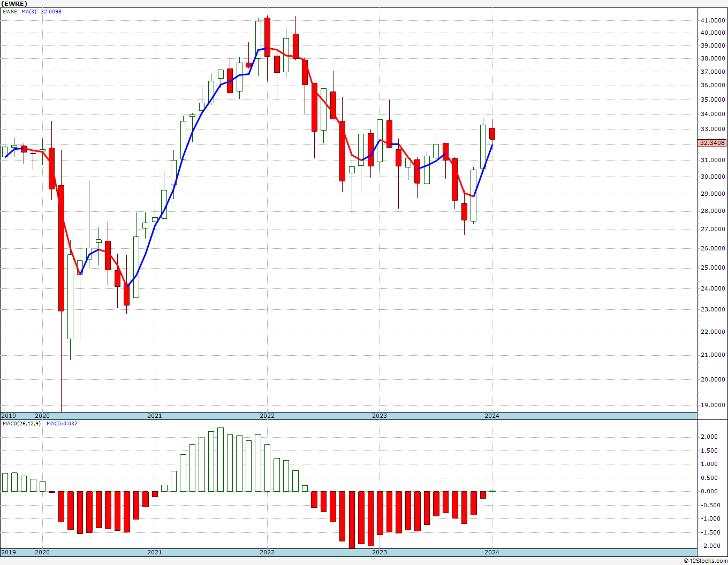Select 2022 on the MACD panel time axis
Viewport: 728px width, 565px height.
pyautogui.click(x=267, y=552)
